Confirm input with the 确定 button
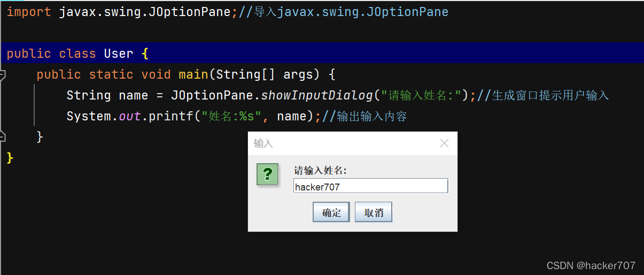The height and width of the screenshot is (275, 644). pos(331,212)
